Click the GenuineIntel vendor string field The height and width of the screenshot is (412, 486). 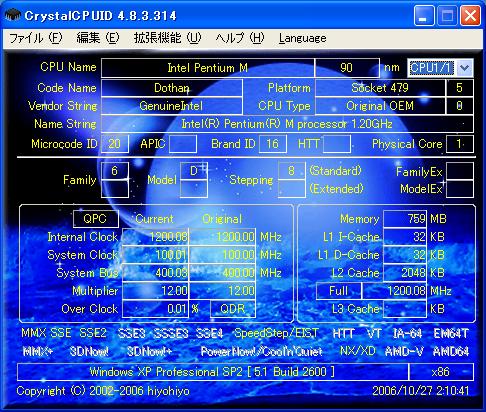tap(172, 106)
